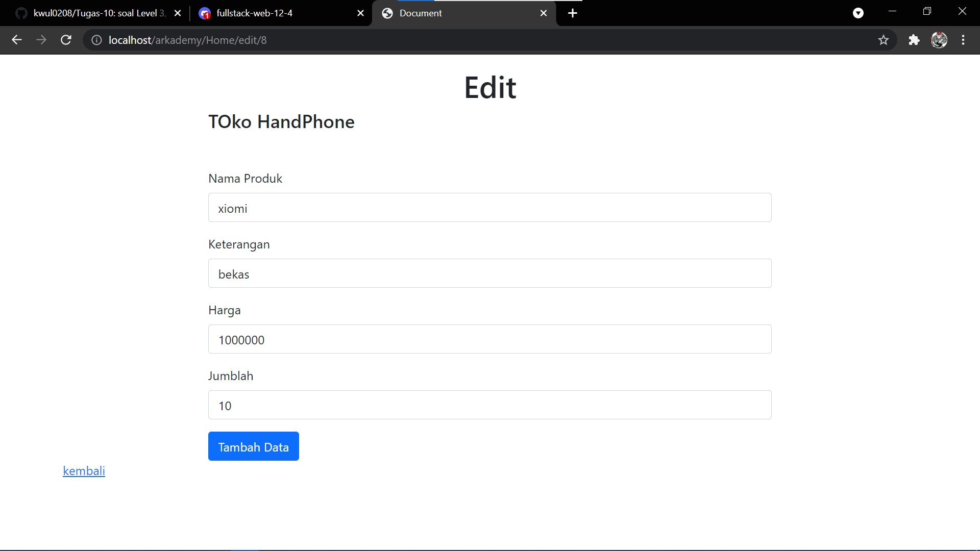Bookmark this page with the star icon

click(884, 40)
